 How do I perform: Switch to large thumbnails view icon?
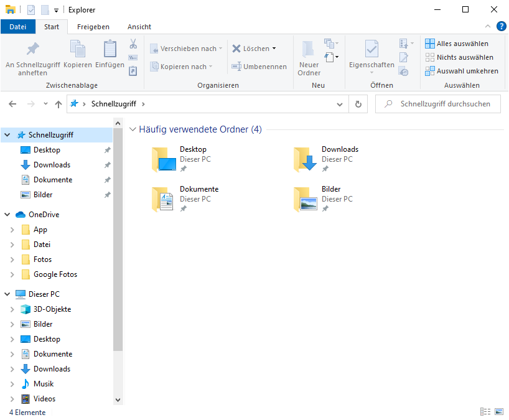[498, 412]
